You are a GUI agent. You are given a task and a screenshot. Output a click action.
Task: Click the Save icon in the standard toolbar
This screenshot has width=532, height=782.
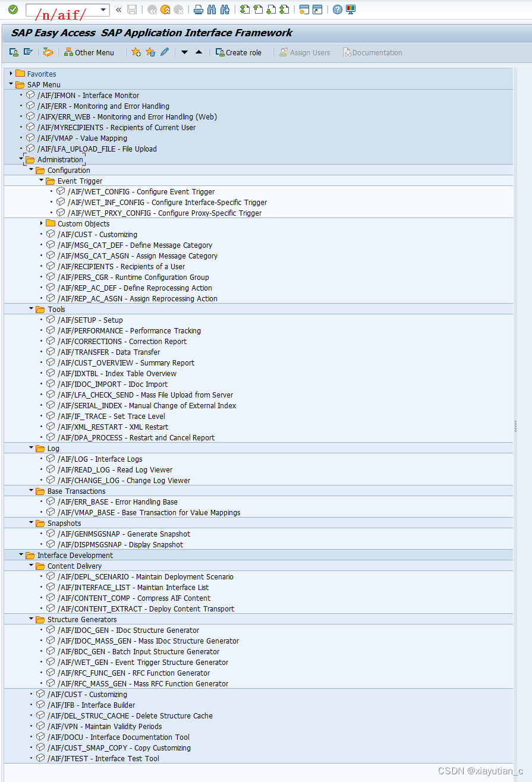click(x=131, y=10)
